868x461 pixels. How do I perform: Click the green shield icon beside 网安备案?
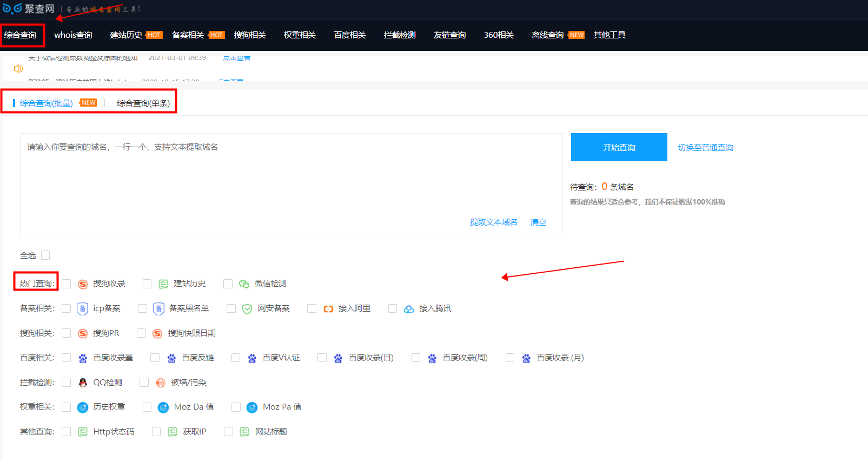pos(247,309)
